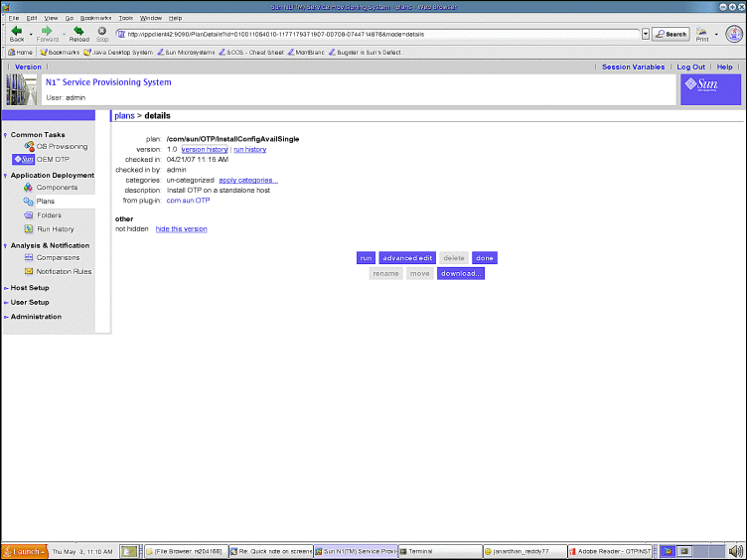Click the datacenter thumbnail image in header
Screen dimensions: 747x560
(x=22, y=89)
